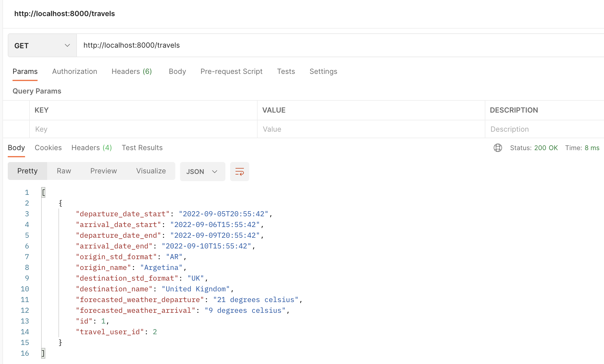This screenshot has width=604, height=364.
Task: Click the value "Argetina"
Action: tap(161, 267)
